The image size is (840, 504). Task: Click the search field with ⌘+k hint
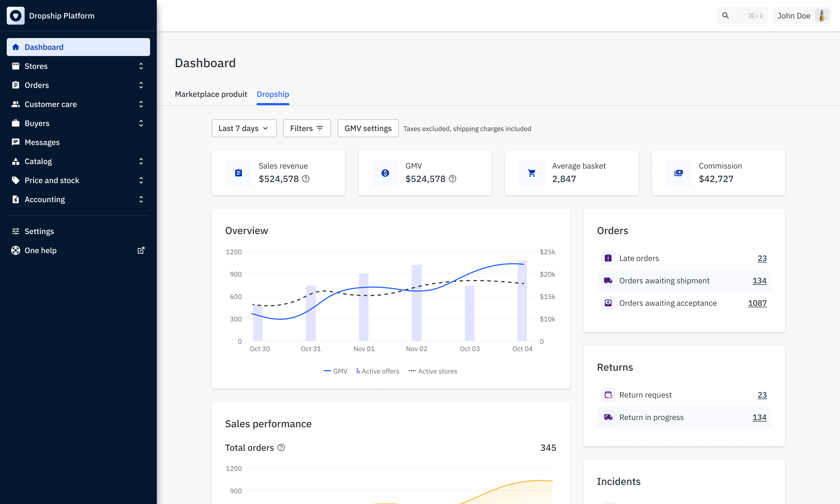742,16
